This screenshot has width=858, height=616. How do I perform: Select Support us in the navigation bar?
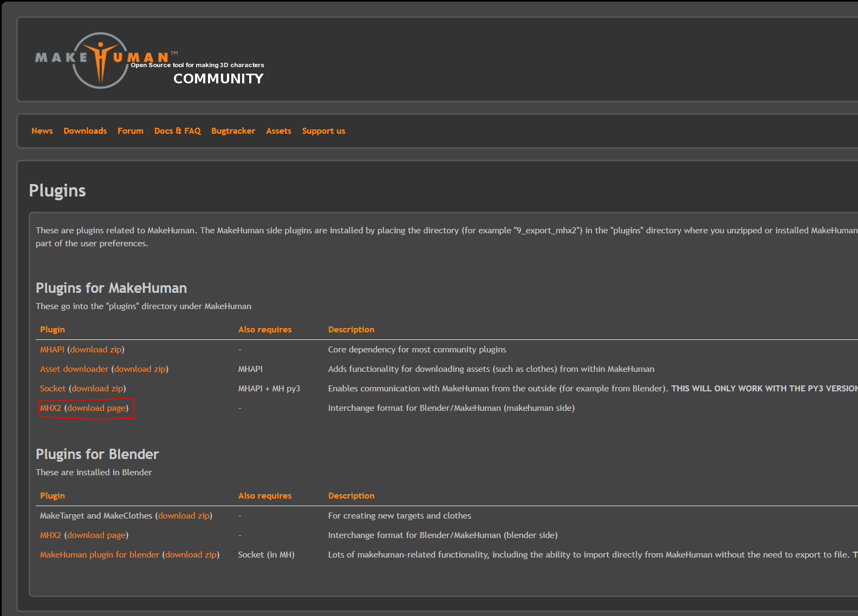323,131
